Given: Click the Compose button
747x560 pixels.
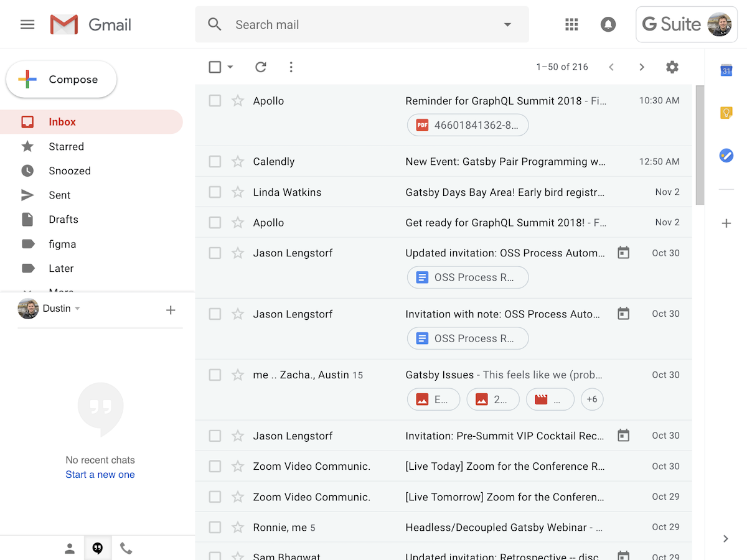Looking at the screenshot, I should click(61, 79).
